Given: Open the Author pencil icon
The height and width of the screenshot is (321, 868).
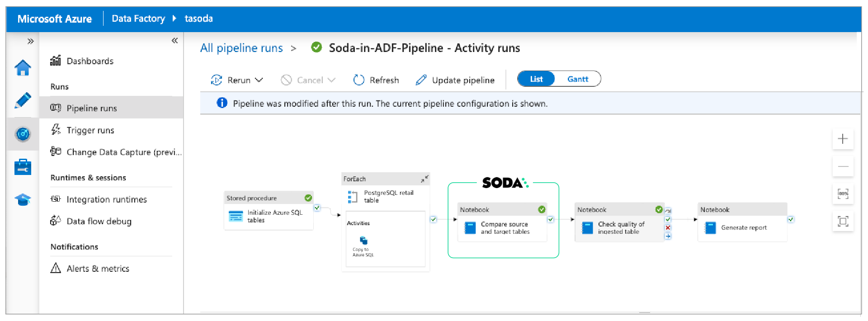Looking at the screenshot, I should click(x=23, y=100).
